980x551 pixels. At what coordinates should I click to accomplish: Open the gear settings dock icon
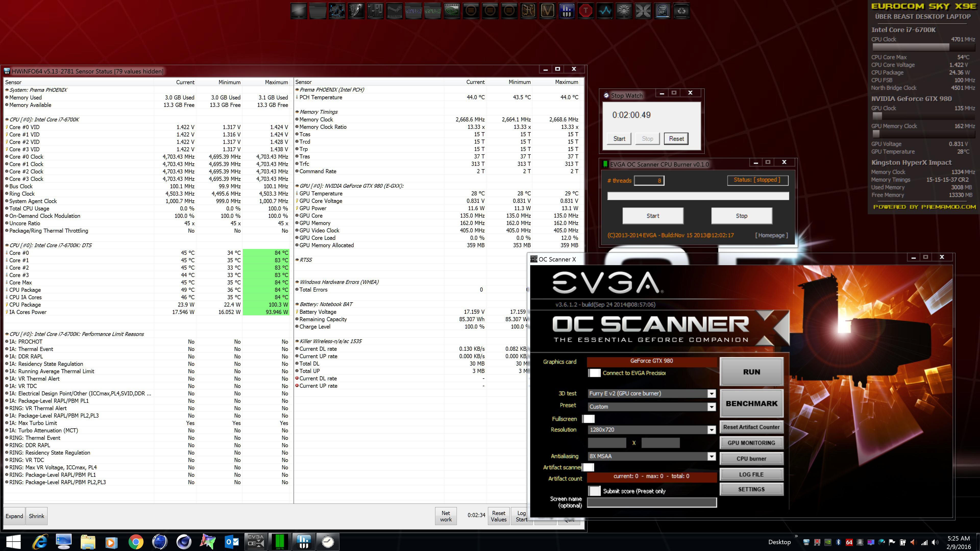click(x=624, y=11)
